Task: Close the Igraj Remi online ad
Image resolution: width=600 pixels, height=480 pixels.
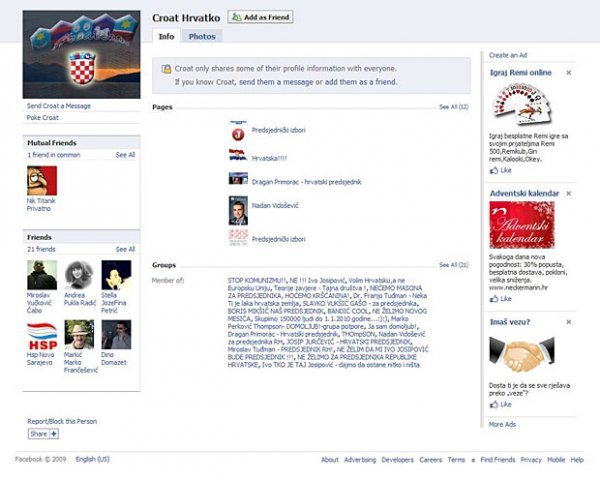Action: [569, 73]
